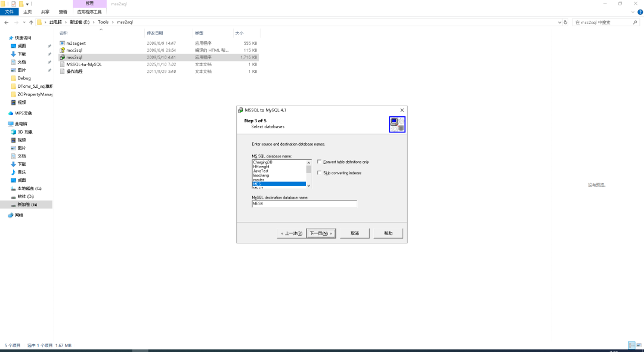
Task: Click the wizard's computer-to-database graphic
Action: tap(397, 125)
